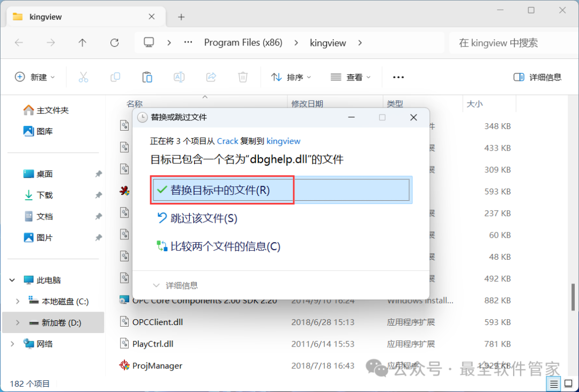Go up one folder level
This screenshot has width=579, height=392.
[83, 43]
